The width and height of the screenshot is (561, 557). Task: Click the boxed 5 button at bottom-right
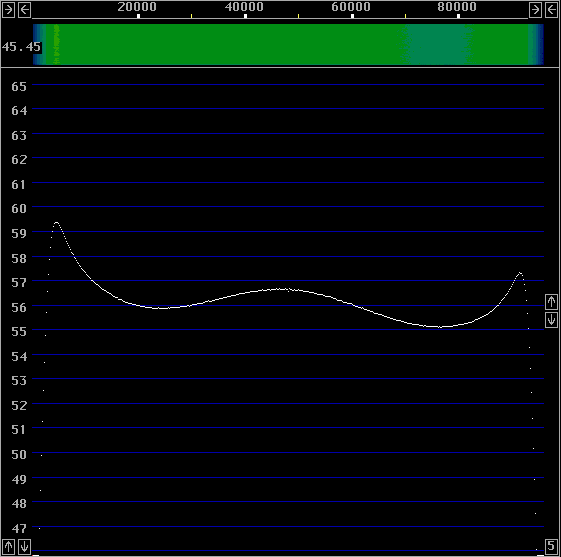tap(551, 546)
